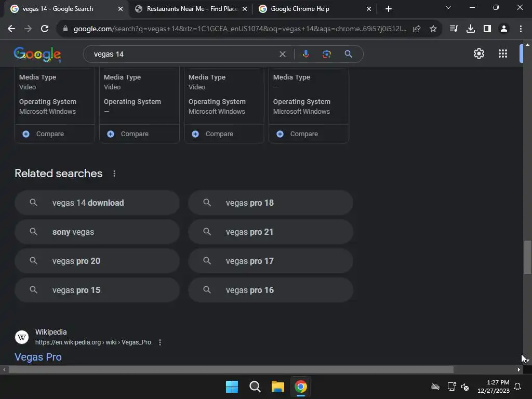
Task: Go back to the previous page
Action: [11, 29]
